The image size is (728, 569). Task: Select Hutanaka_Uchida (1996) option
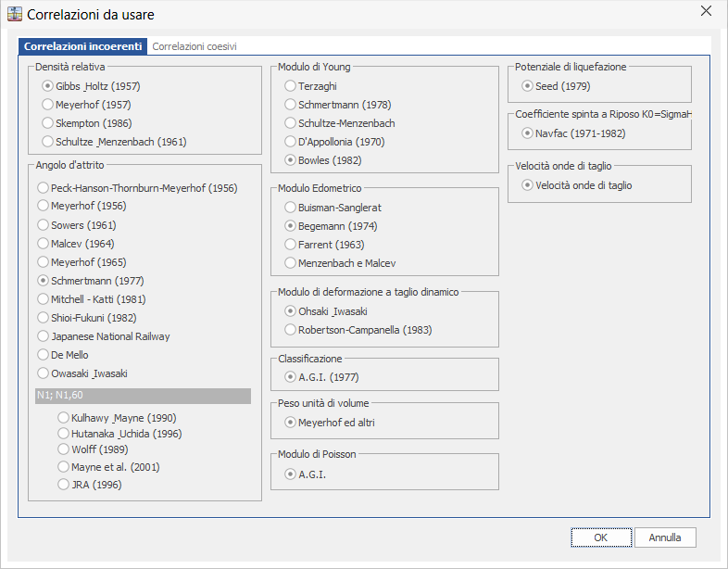[119, 434]
